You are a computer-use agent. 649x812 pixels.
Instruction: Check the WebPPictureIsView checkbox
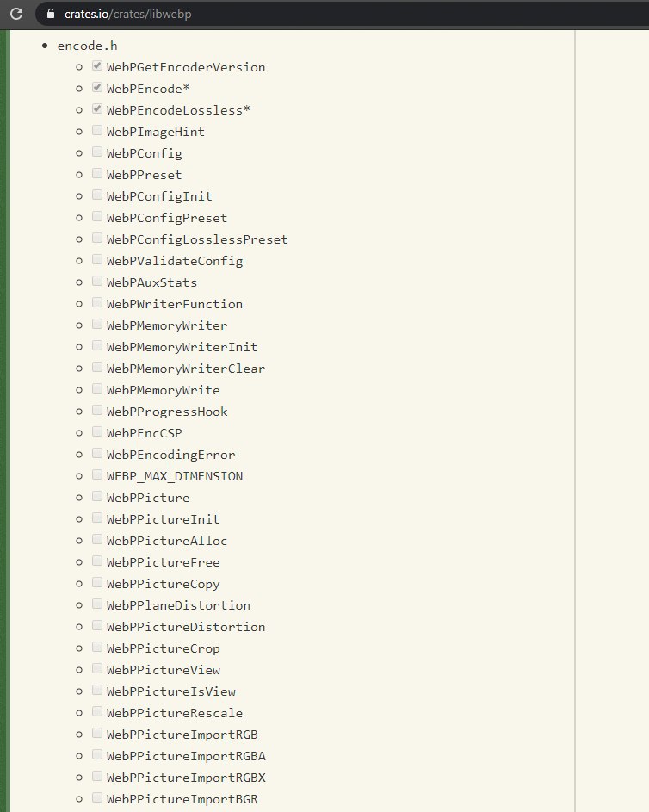coord(97,691)
